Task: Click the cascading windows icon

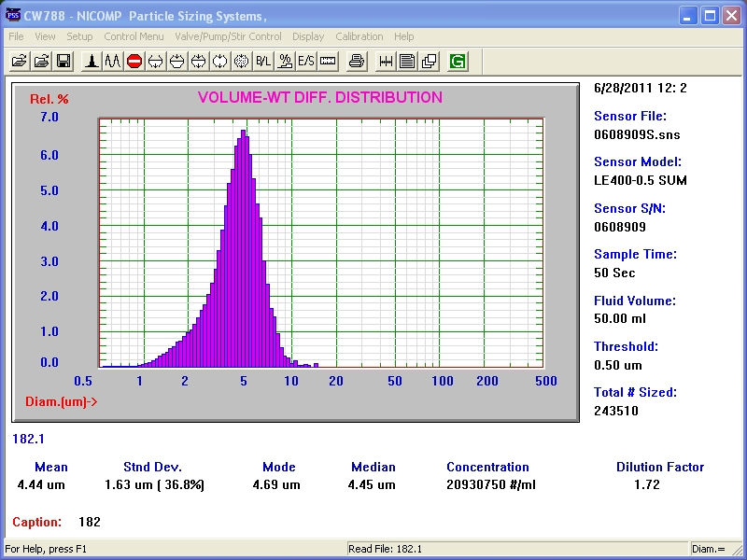Action: click(429, 62)
